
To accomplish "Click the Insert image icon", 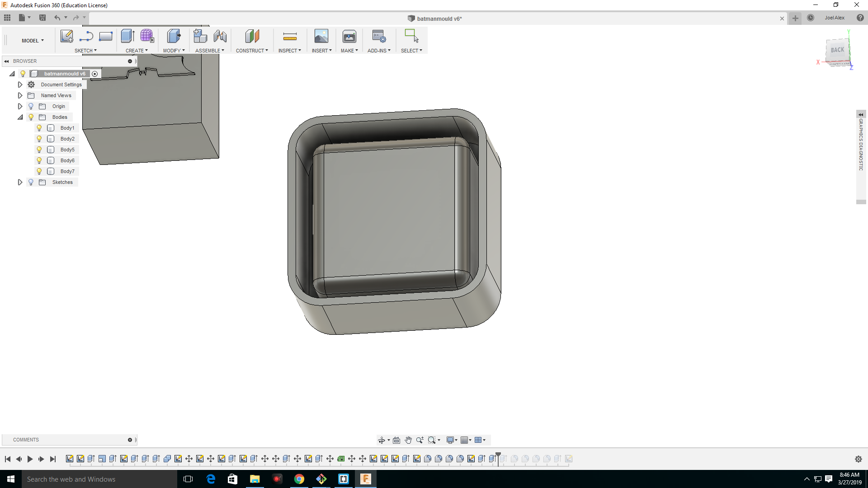I will click(321, 36).
